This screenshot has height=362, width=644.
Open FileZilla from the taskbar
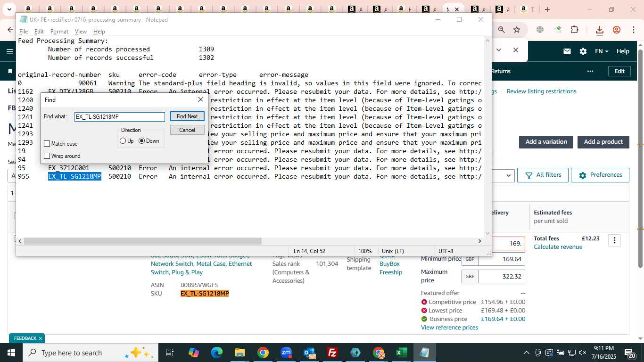click(332, 353)
